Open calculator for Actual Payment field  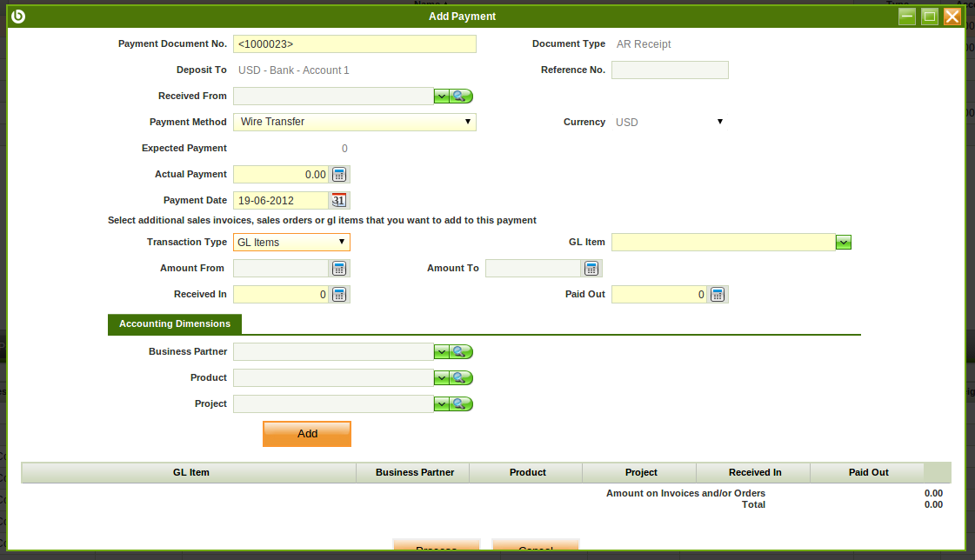click(x=339, y=175)
